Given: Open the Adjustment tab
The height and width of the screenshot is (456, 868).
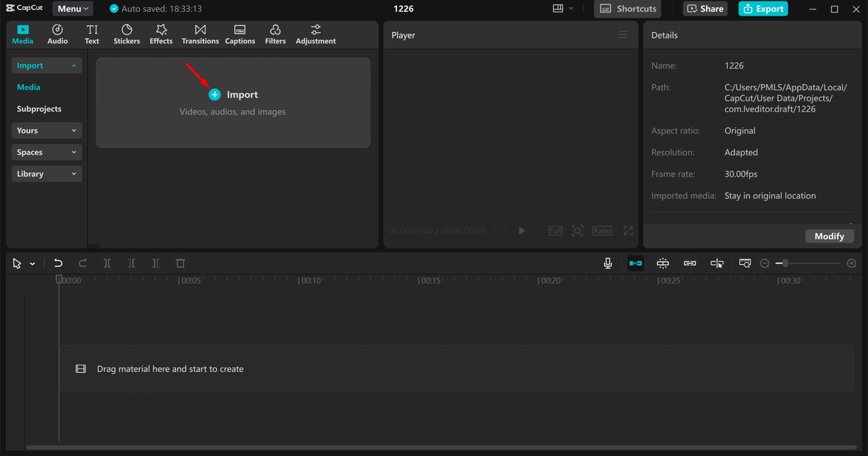Looking at the screenshot, I should (x=316, y=35).
